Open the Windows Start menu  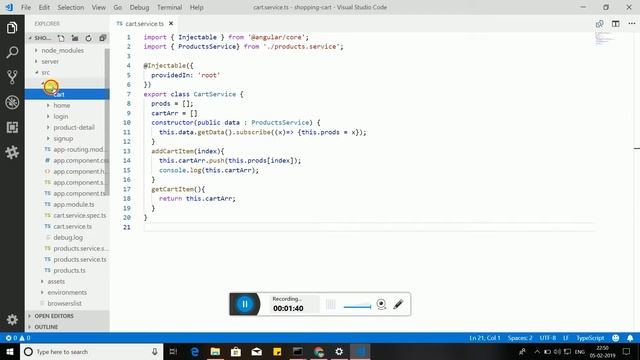[10, 351]
